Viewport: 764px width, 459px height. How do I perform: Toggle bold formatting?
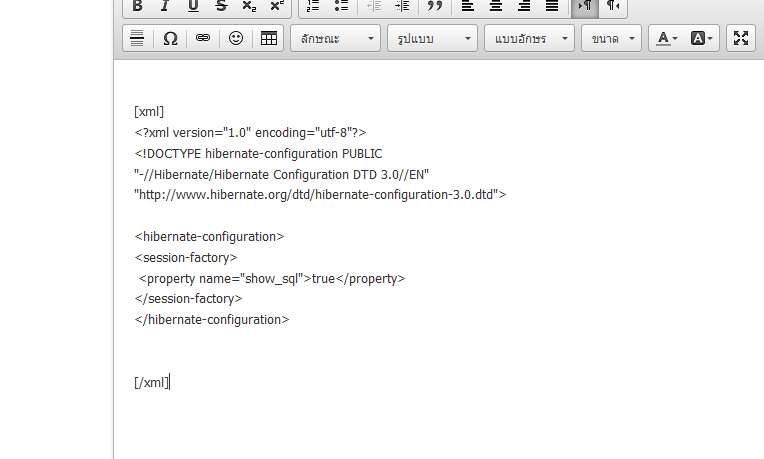point(137,6)
